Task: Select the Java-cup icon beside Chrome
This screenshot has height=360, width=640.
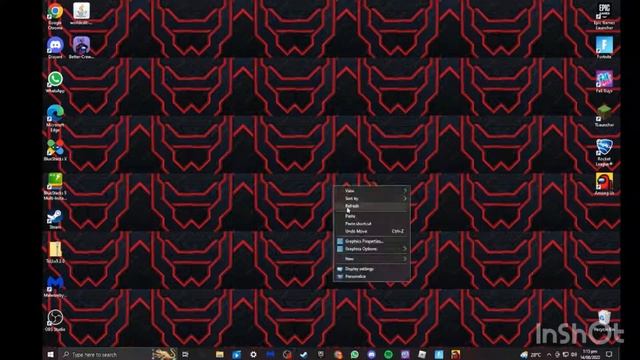Action: point(81,13)
